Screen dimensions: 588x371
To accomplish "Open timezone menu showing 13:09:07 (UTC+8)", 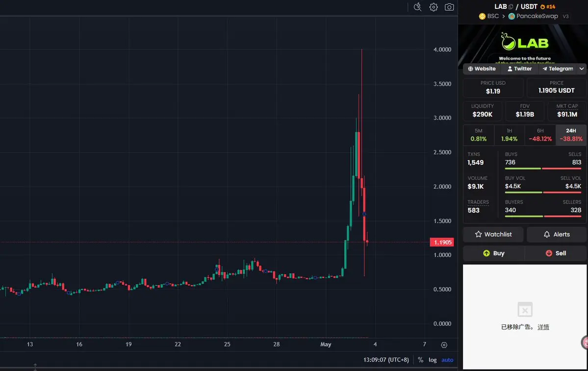I will (x=386, y=360).
